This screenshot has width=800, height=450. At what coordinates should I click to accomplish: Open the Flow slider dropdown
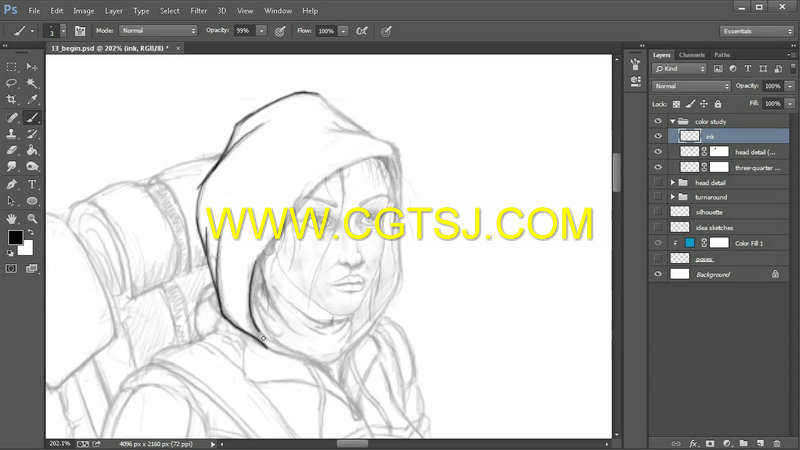pyautogui.click(x=343, y=31)
